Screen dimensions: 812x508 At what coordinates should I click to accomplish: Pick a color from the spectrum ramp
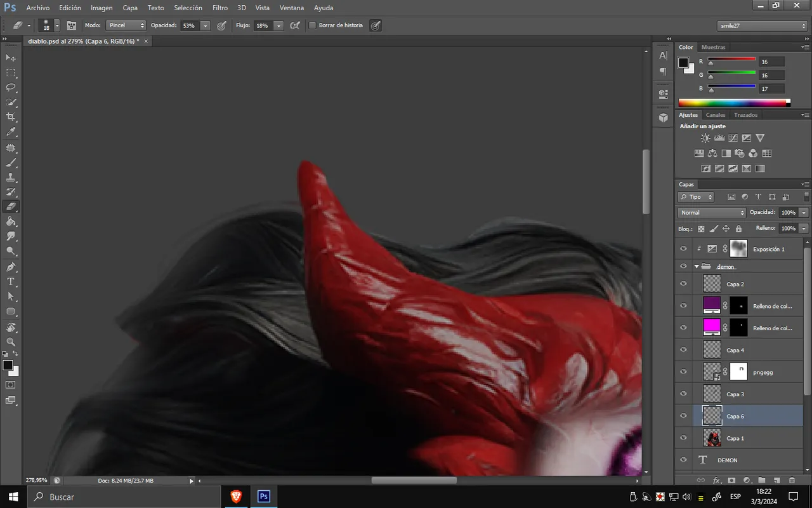[734, 103]
